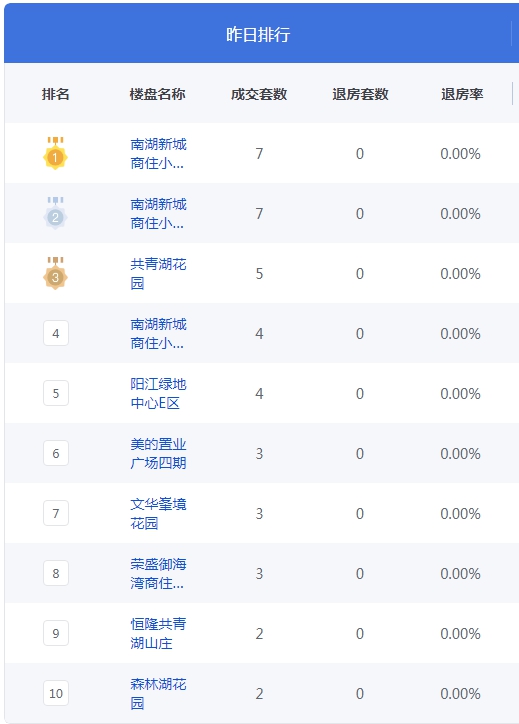519x724 pixels.
Task: Open 美的置业广场四期 property link
Action: coord(158,453)
